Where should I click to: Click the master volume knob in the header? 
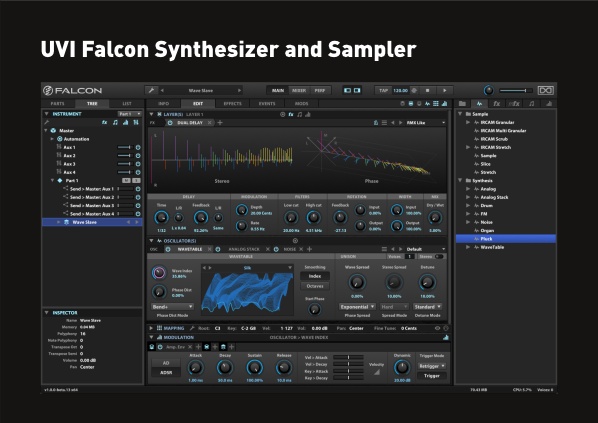(x=489, y=90)
